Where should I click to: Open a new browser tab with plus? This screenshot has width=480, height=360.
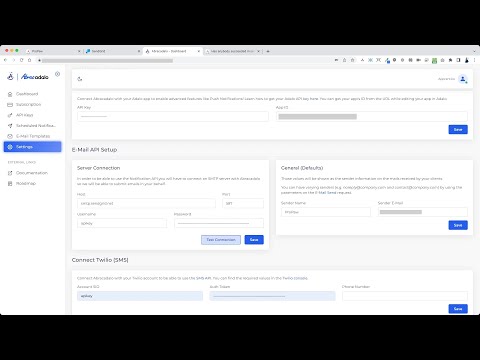pyautogui.click(x=268, y=51)
